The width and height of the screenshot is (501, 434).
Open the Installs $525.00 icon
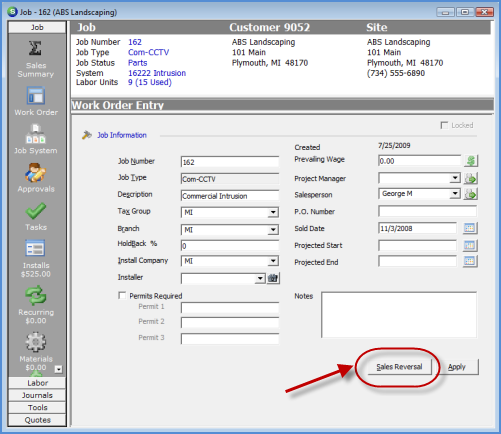tap(35, 249)
